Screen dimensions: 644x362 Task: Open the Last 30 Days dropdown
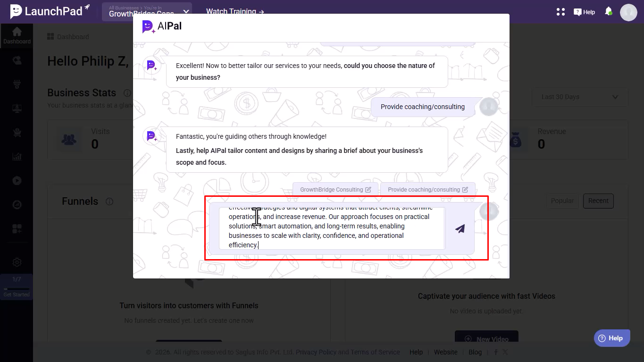tap(580, 97)
